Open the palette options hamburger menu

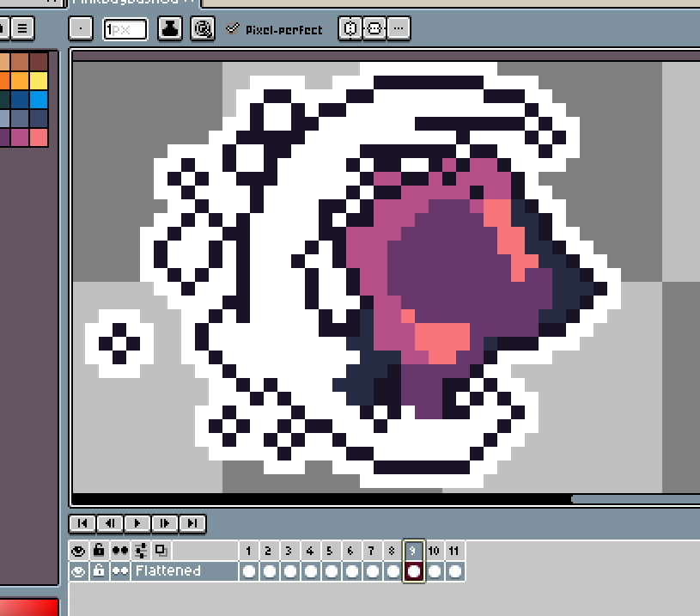coord(22,28)
